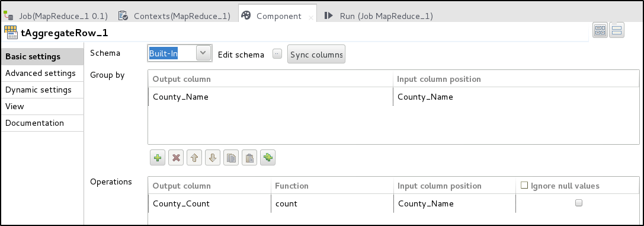Select the County_Count output column cell
The height and width of the screenshot is (226, 644).
[210, 203]
